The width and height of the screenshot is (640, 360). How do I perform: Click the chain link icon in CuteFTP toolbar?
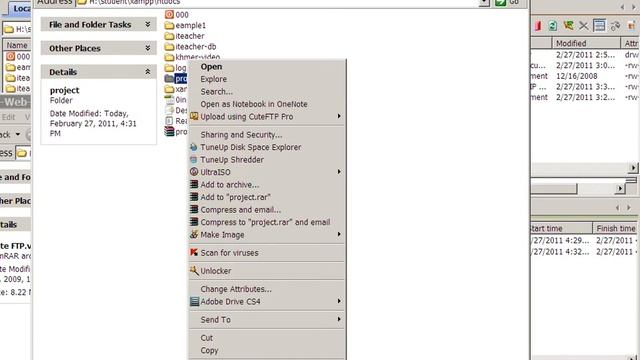pos(615,26)
